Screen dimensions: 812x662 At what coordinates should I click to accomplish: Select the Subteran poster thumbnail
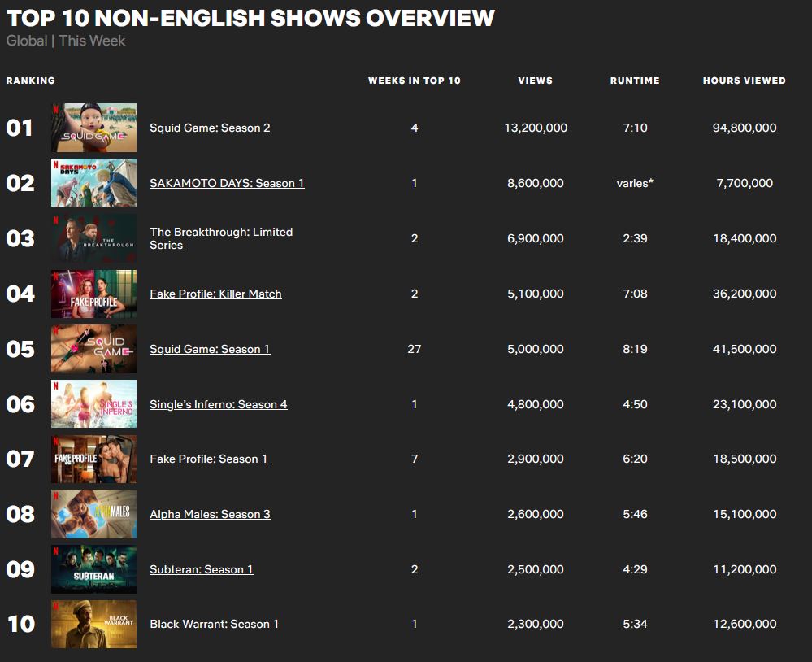point(93,569)
